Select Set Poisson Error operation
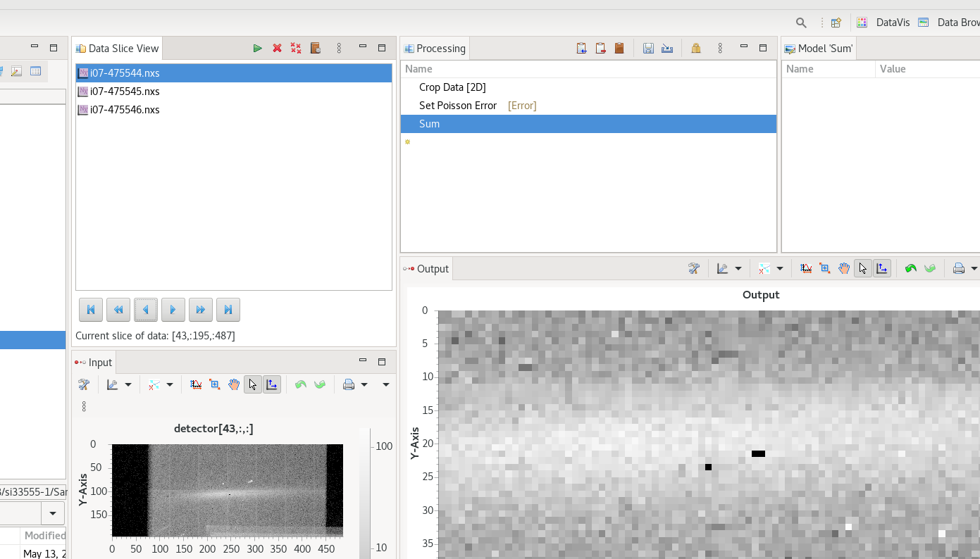The height and width of the screenshot is (559, 980). 588,106
